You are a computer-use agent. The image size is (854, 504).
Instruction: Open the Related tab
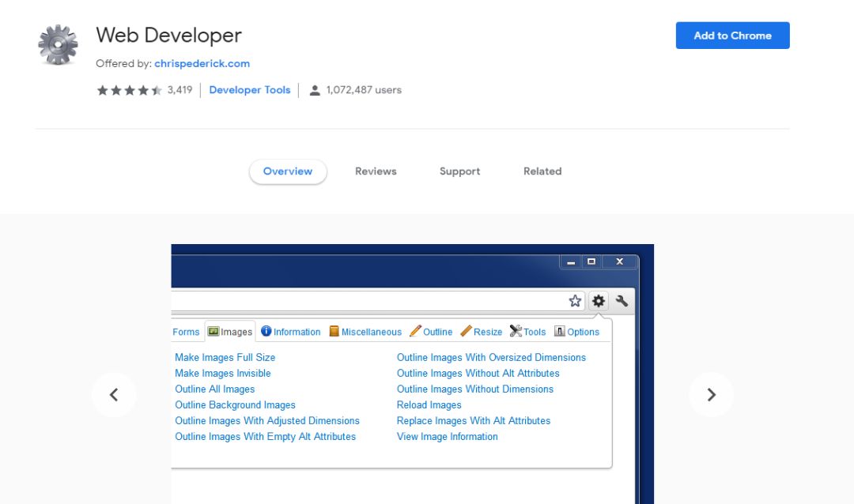tap(542, 171)
